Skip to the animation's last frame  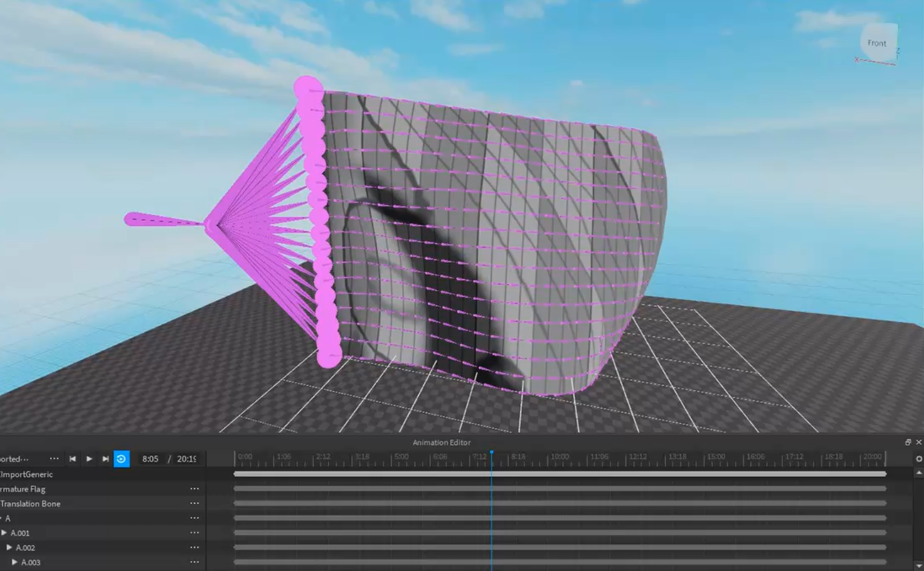(x=106, y=459)
